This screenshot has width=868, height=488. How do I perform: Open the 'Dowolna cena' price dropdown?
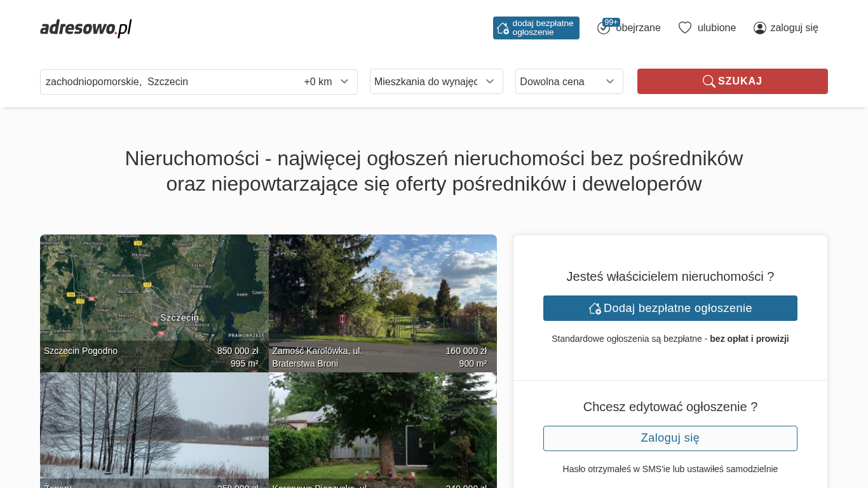coord(569,81)
